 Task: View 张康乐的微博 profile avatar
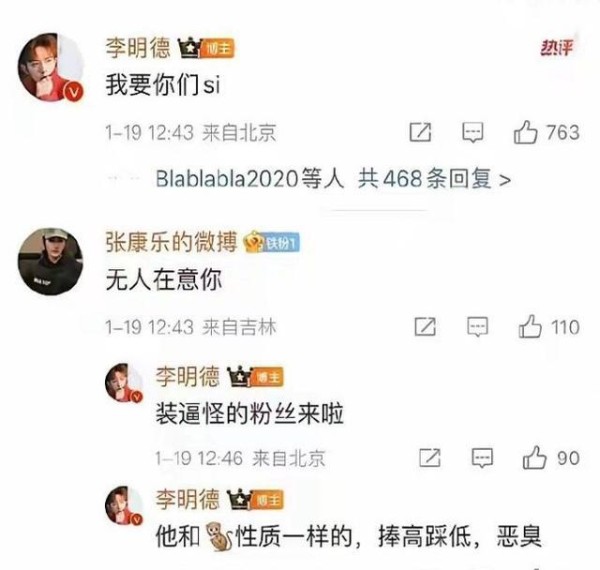tap(50, 262)
